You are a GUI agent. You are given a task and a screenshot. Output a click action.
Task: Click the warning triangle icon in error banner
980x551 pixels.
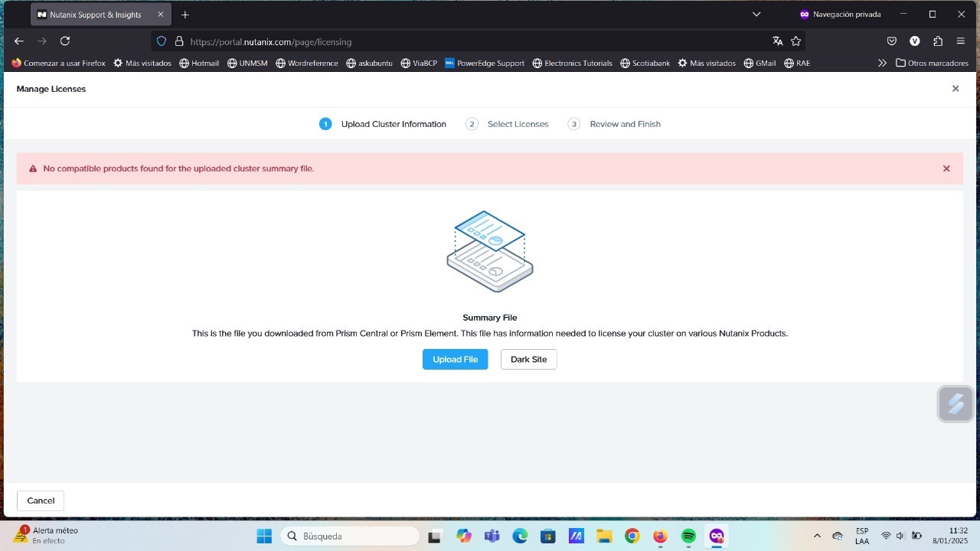point(33,168)
